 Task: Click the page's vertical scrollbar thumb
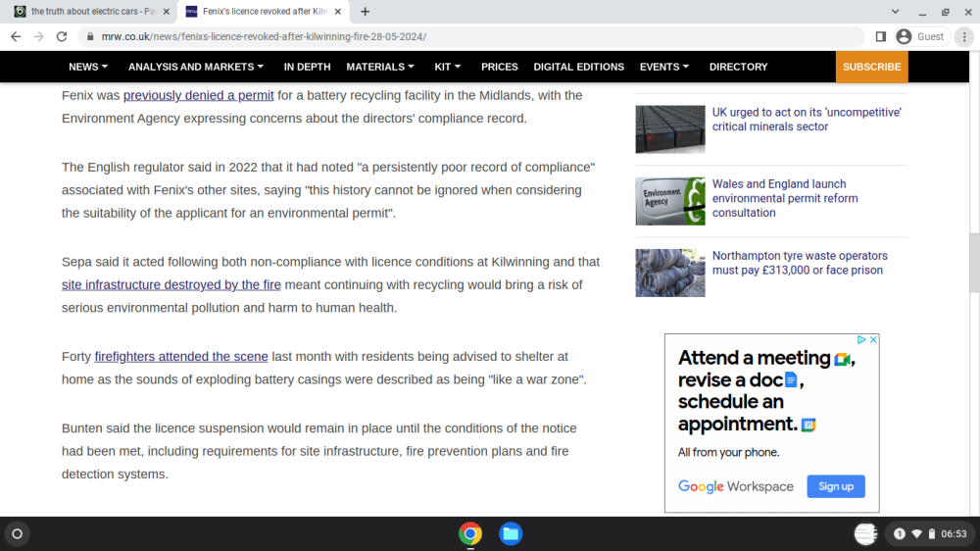(974, 263)
